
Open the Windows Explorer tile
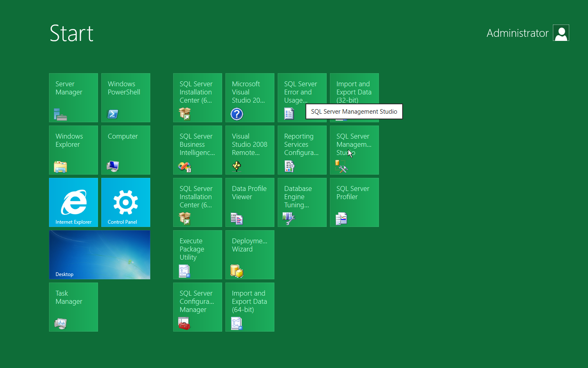click(x=73, y=150)
